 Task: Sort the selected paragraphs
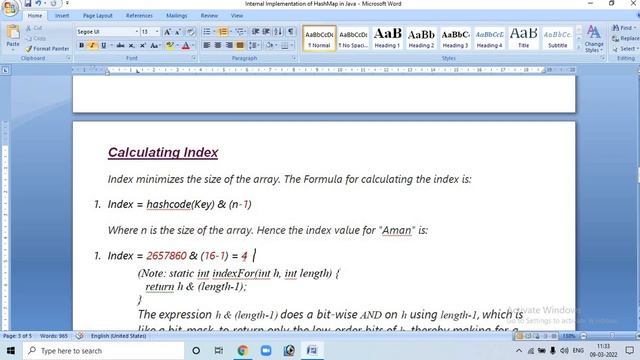click(x=278, y=31)
